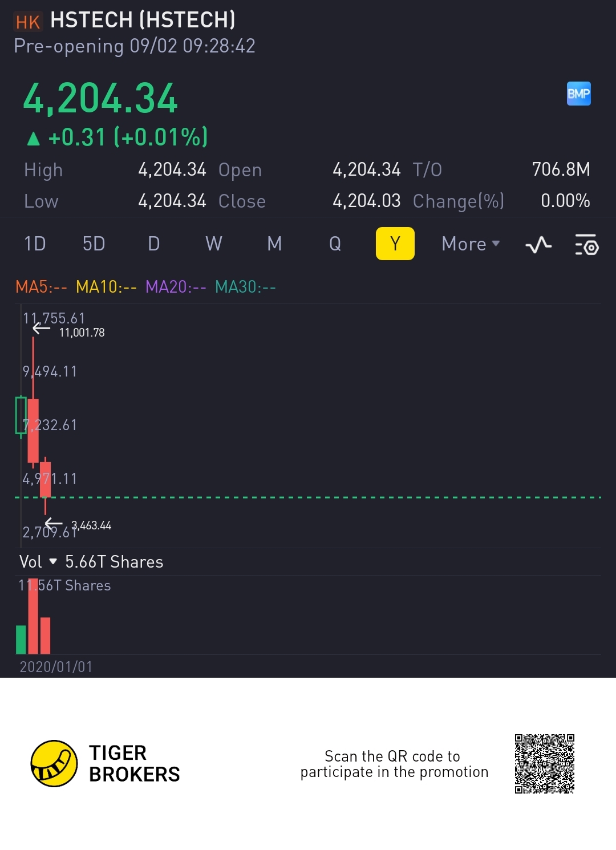
Task: Select the 1D chart period
Action: 35,244
